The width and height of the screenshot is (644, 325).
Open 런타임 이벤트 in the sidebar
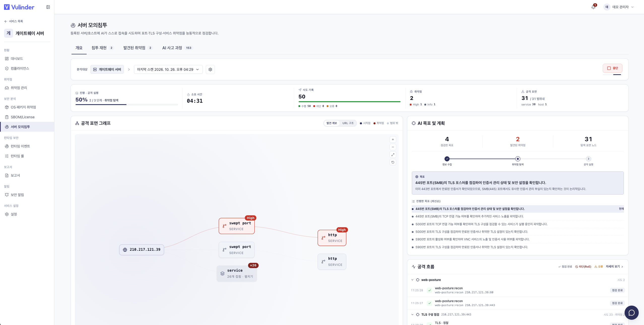tap(27, 146)
